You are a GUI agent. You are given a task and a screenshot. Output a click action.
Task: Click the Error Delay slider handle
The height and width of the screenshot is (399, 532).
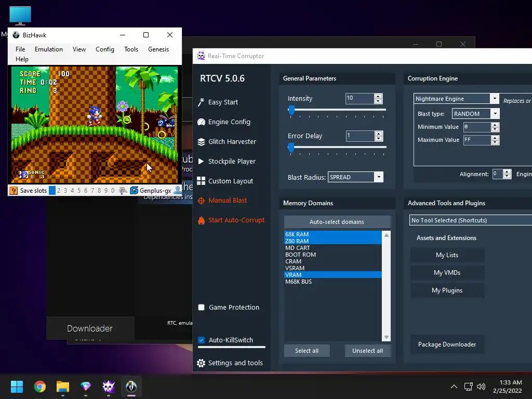coord(291,148)
